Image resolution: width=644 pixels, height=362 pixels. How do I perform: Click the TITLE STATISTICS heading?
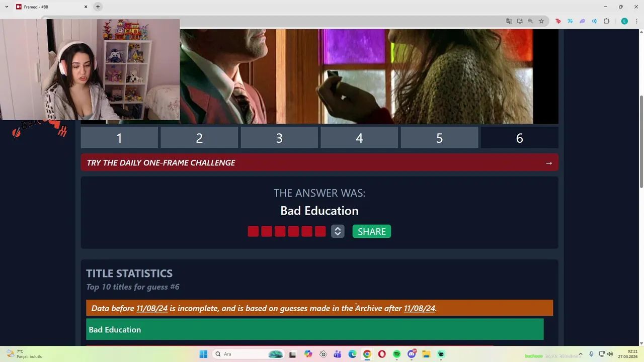coord(129,274)
